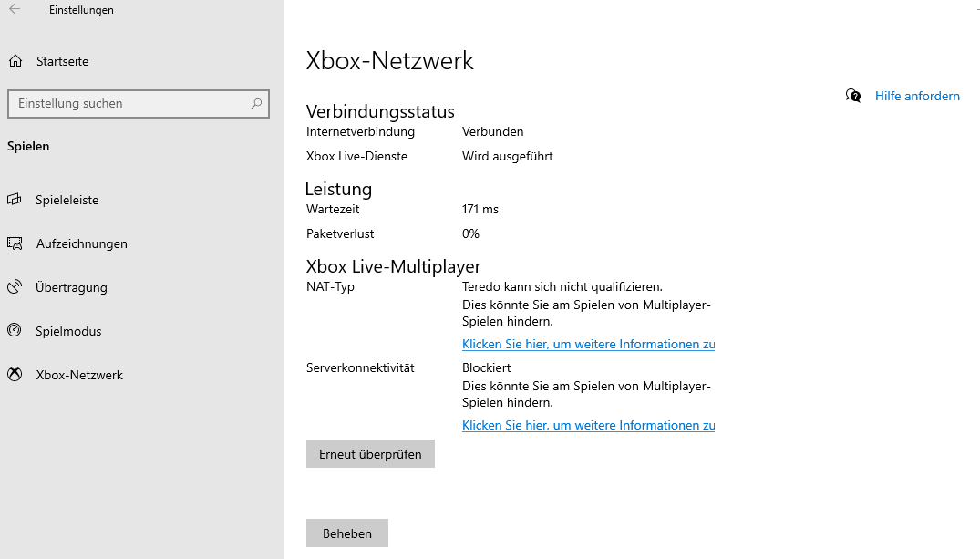Click the Serverkonnektivität label
This screenshot has width=980, height=559.
(x=360, y=367)
